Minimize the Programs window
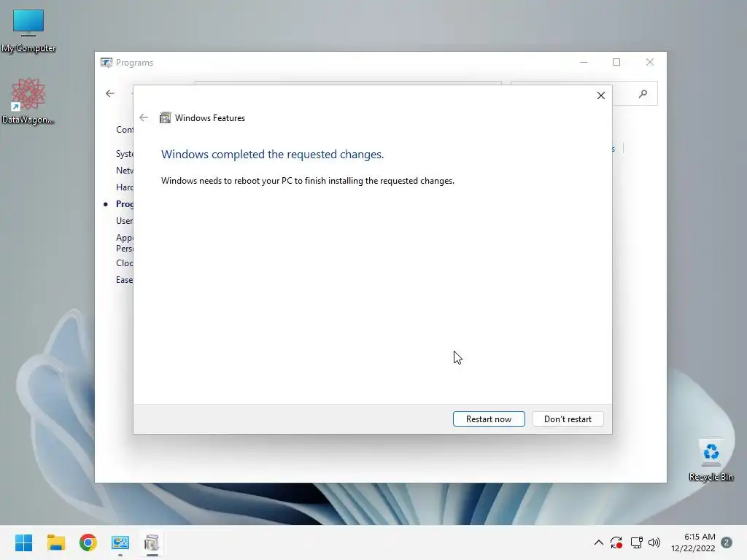 click(584, 63)
